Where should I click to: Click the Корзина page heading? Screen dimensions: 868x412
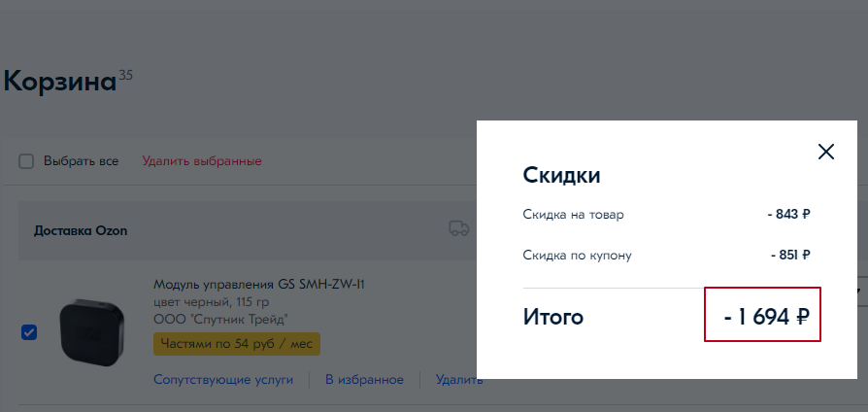(58, 82)
